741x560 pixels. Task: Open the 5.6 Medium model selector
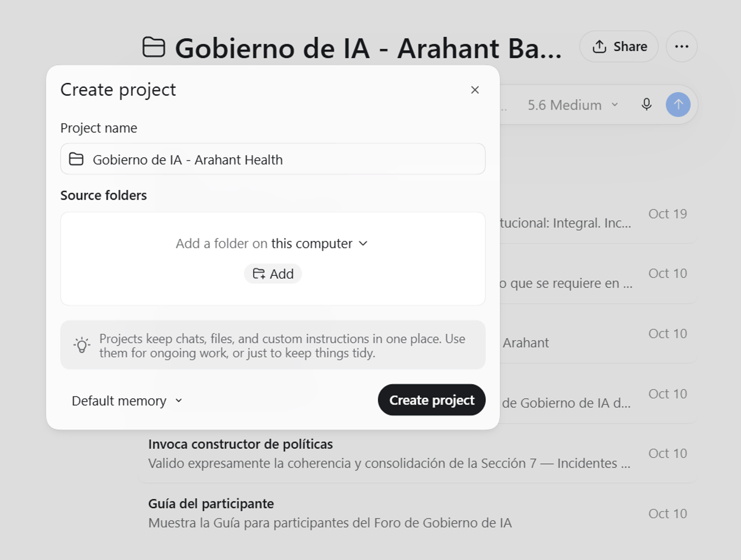[x=573, y=105]
